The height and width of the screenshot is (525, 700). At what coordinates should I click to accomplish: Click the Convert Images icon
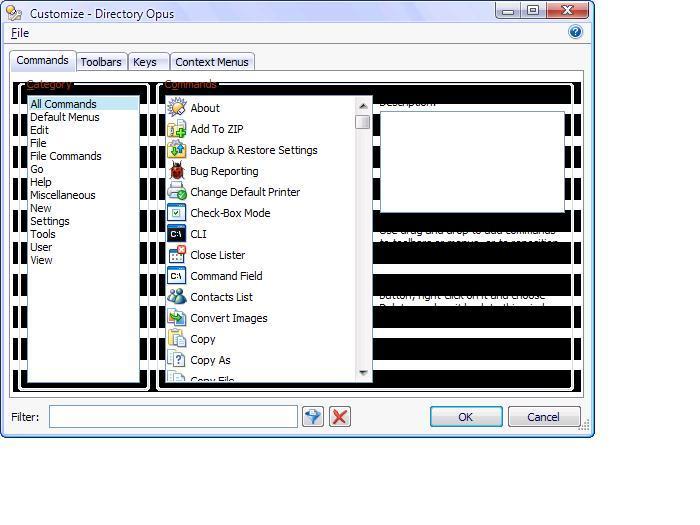(177, 318)
